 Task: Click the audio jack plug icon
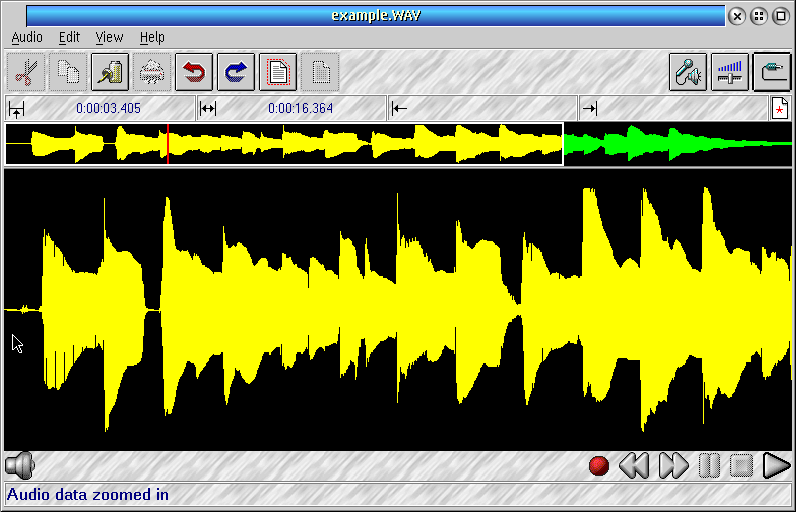pyautogui.click(x=772, y=72)
